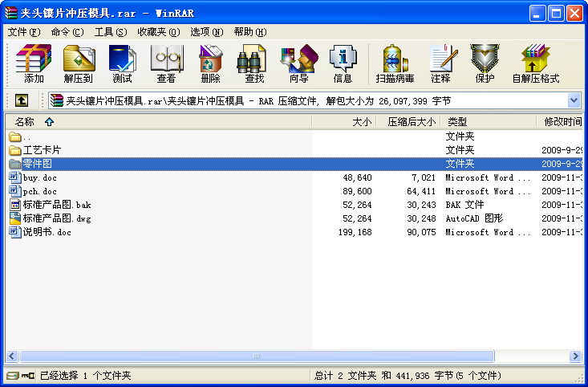Image resolution: width=588 pixels, height=387 pixels.
Task: Select the 工艺卡片 folder
Action: tap(42, 150)
